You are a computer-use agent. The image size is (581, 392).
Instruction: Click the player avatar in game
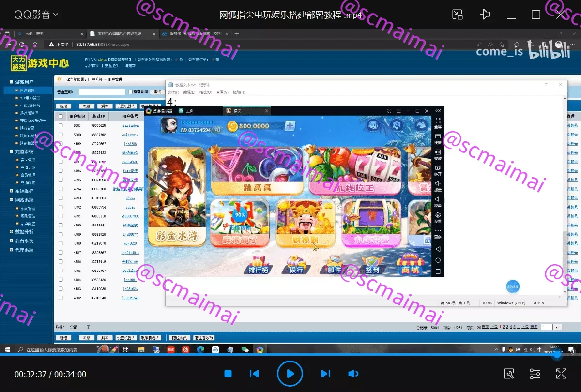click(170, 125)
